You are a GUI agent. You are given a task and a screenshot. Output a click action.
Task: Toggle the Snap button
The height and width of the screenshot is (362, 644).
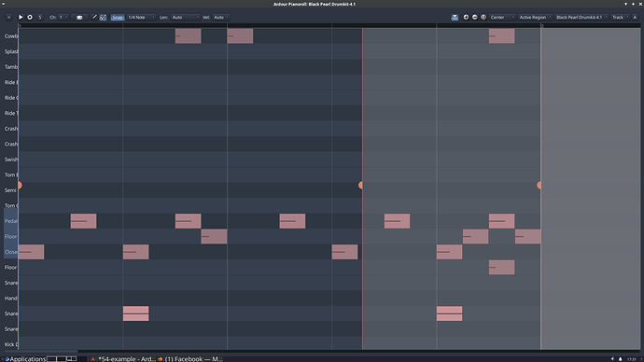coord(118,17)
